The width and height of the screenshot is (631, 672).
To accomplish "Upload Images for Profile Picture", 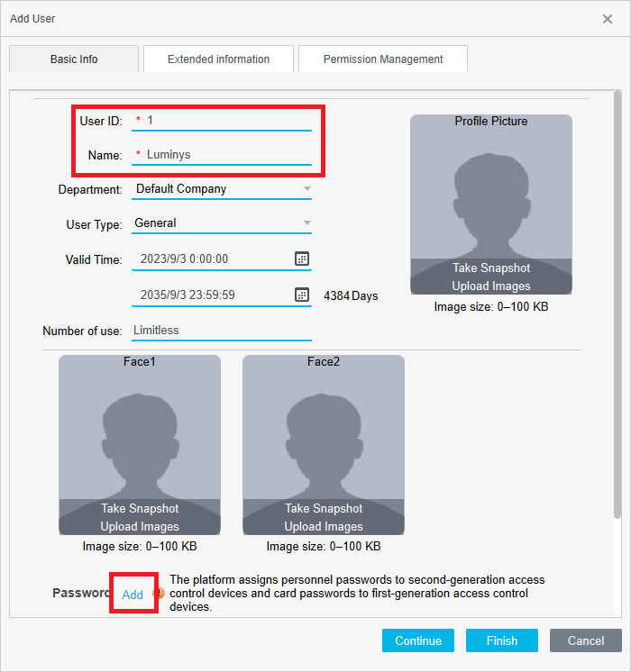I will (491, 286).
